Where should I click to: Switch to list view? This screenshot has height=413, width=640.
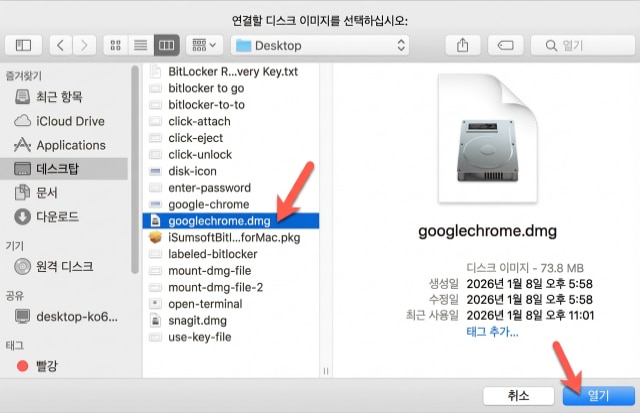pos(141,45)
